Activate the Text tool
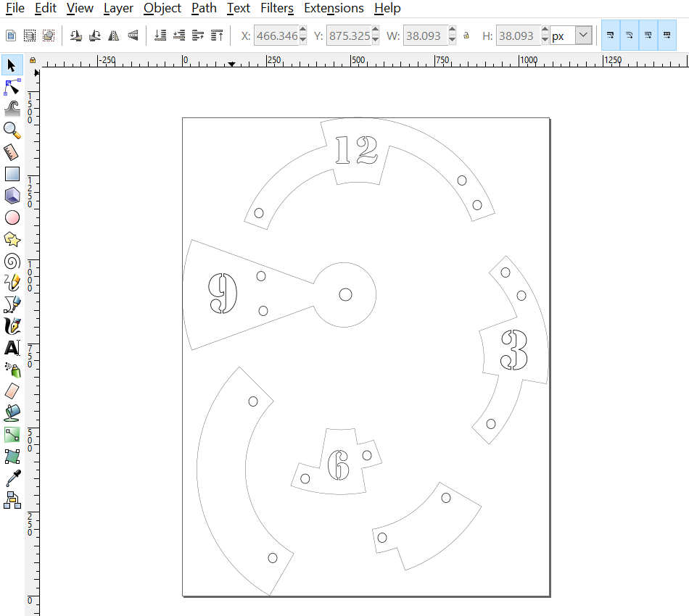The height and width of the screenshot is (616, 689). [12, 348]
